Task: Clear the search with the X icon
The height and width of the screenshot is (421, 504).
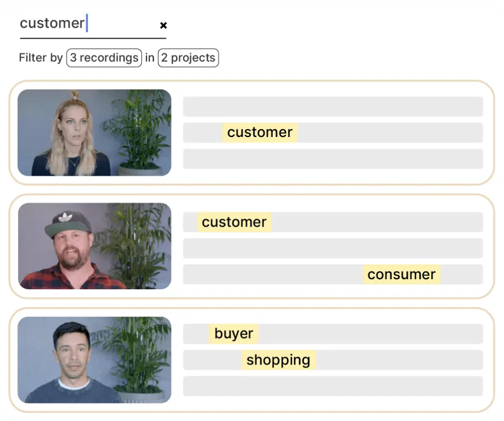Action: pyautogui.click(x=163, y=25)
